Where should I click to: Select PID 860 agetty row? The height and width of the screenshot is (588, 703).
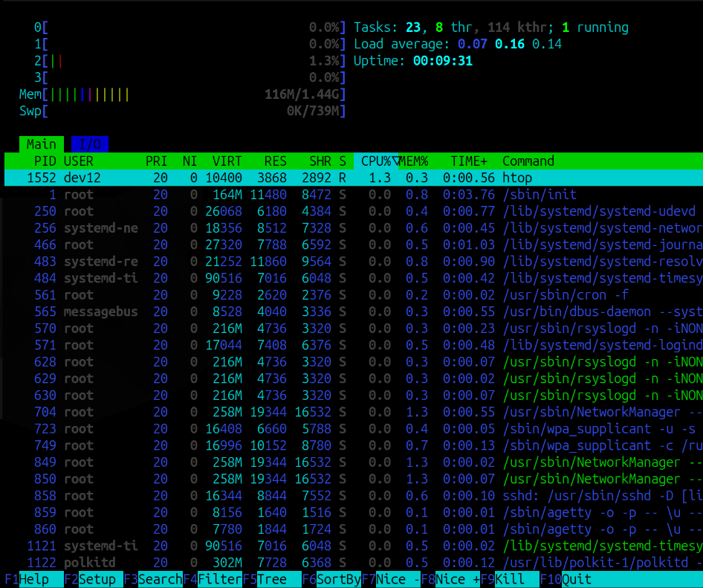pos(354,529)
